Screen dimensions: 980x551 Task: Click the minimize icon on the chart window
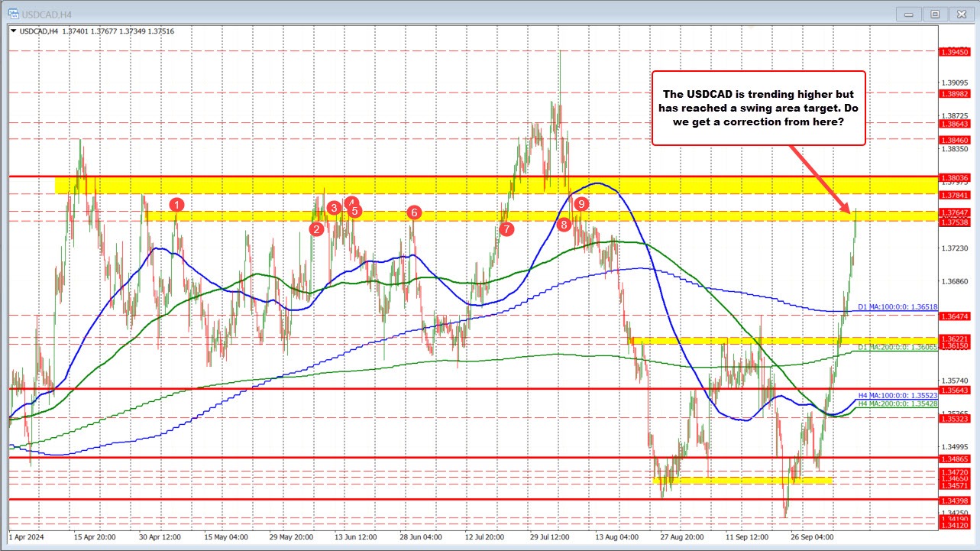(x=908, y=13)
